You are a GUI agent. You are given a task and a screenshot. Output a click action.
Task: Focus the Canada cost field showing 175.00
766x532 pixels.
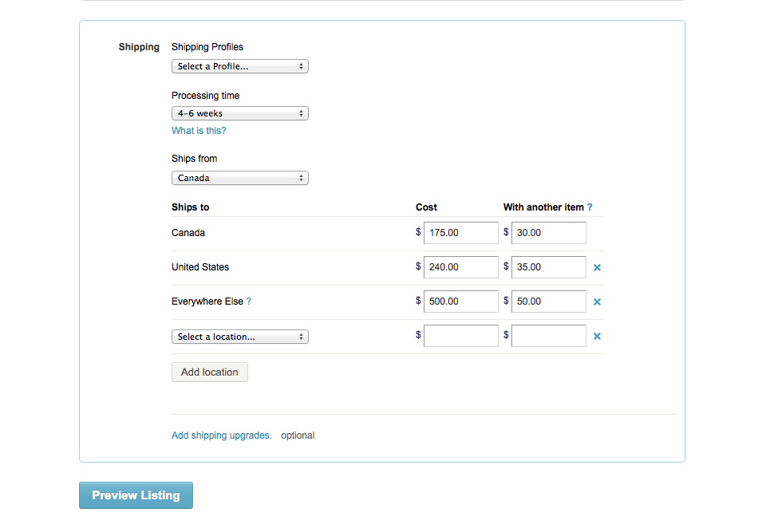tap(461, 233)
